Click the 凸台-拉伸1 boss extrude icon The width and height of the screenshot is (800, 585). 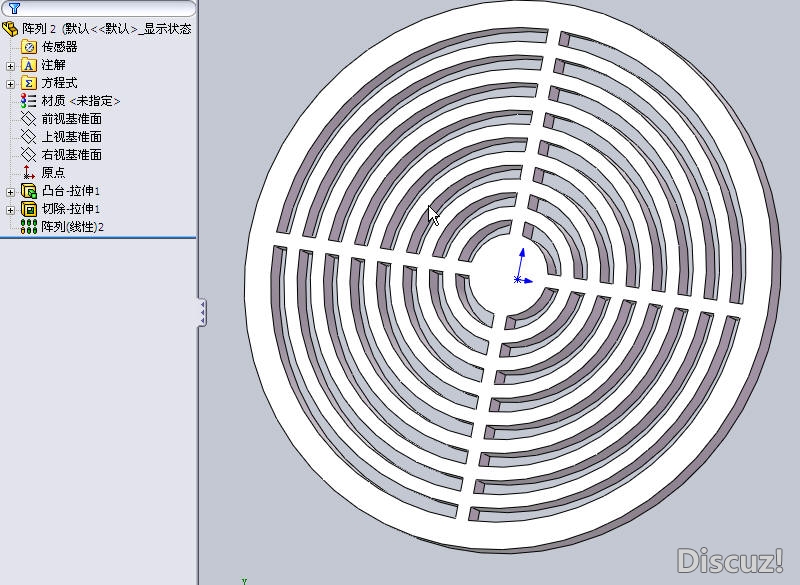tap(29, 191)
